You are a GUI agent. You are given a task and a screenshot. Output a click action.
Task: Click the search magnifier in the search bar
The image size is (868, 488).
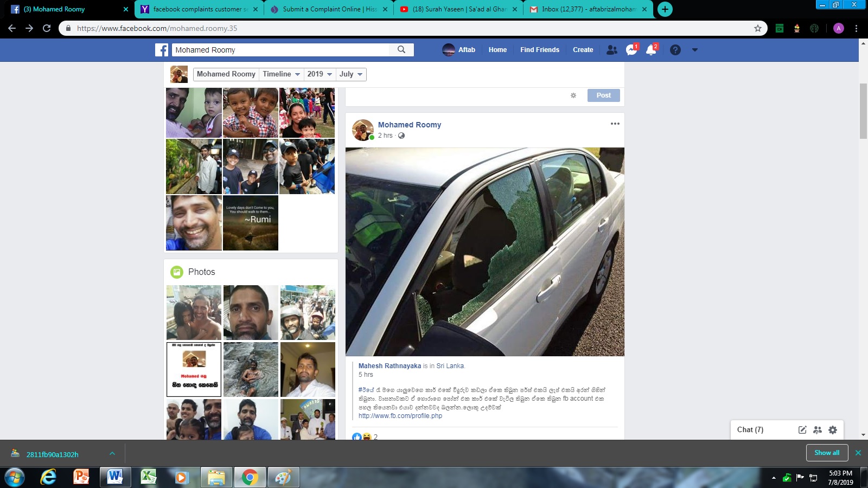tap(401, 49)
